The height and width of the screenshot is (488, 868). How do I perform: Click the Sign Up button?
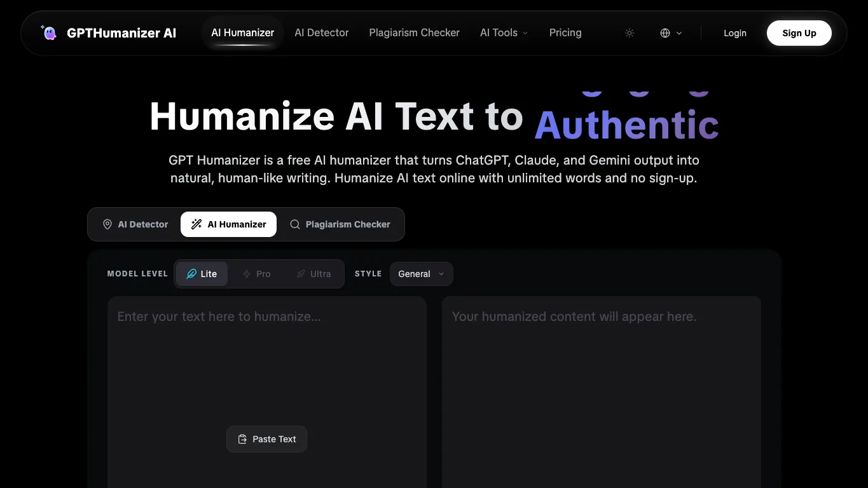[x=799, y=33]
